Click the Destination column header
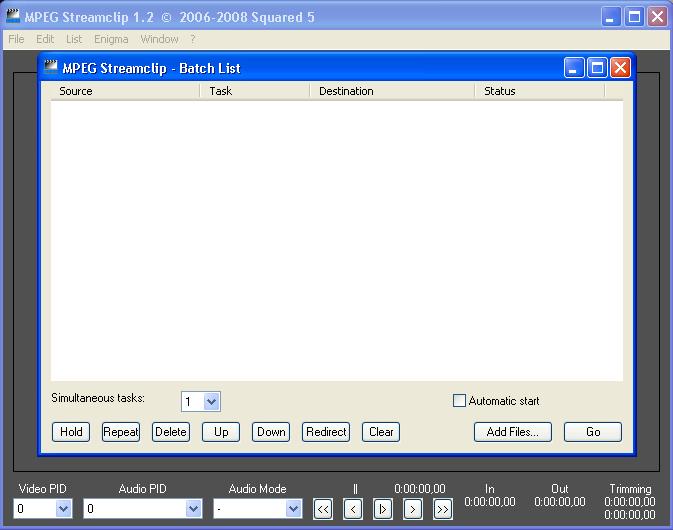The image size is (673, 530). (x=392, y=91)
